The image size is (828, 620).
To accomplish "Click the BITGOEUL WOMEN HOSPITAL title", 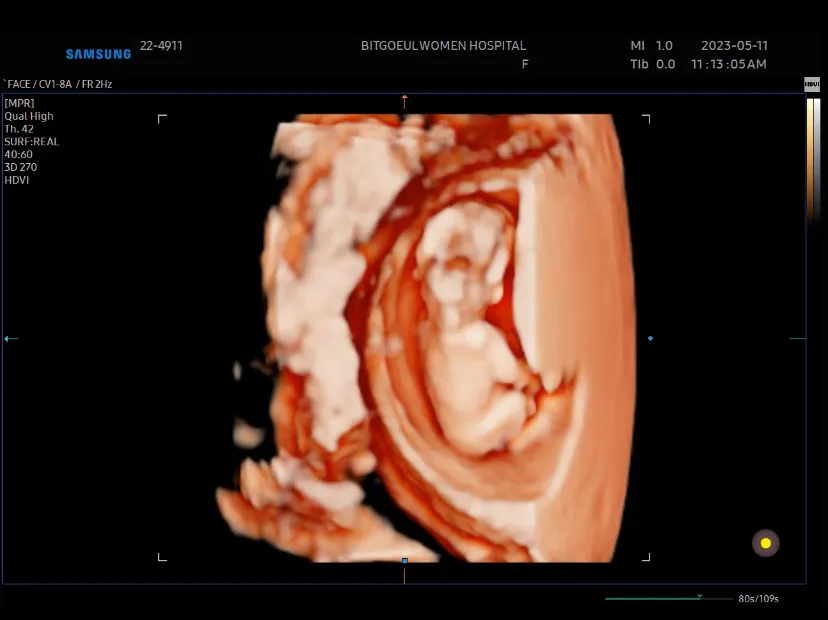I will 443,46.
